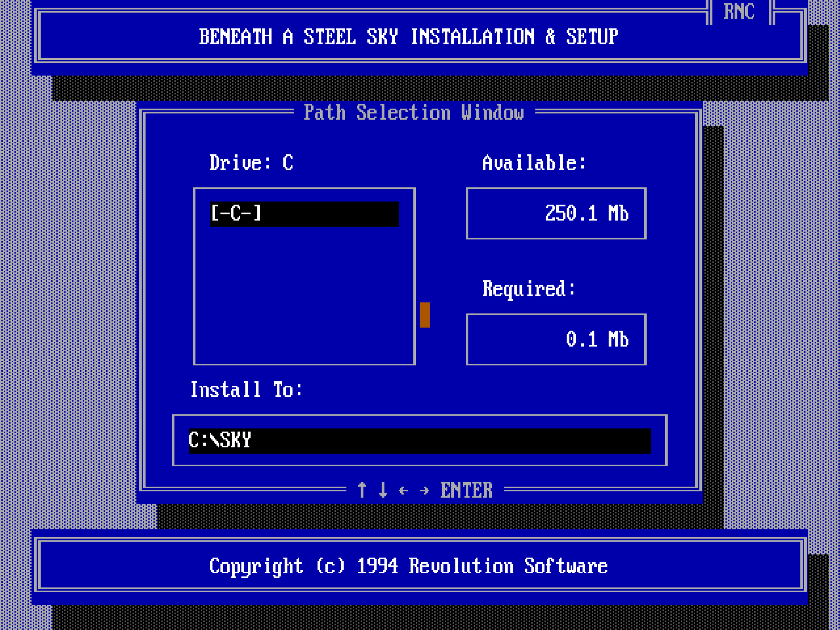Click the down arrow key hint
The height and width of the screenshot is (630, 840).
point(383,490)
